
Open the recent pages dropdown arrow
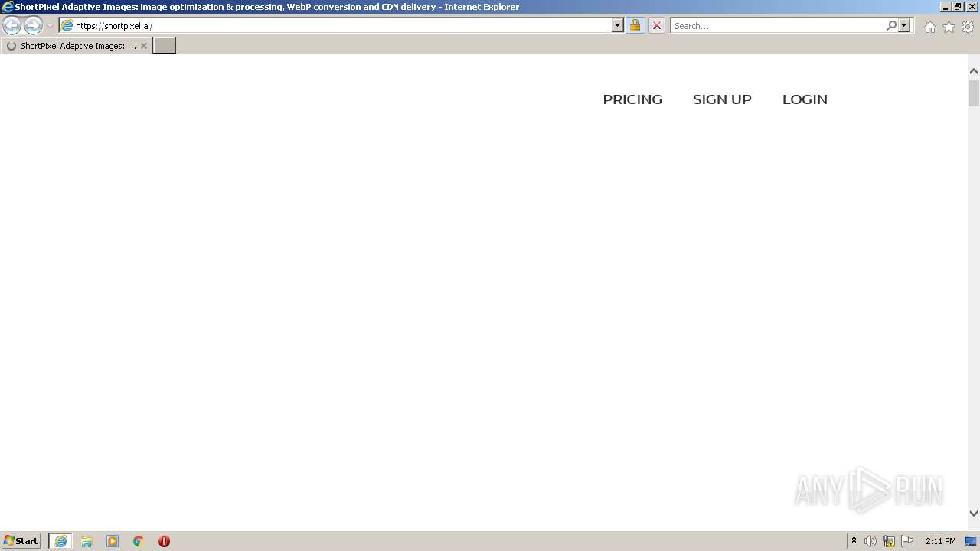pos(50,26)
